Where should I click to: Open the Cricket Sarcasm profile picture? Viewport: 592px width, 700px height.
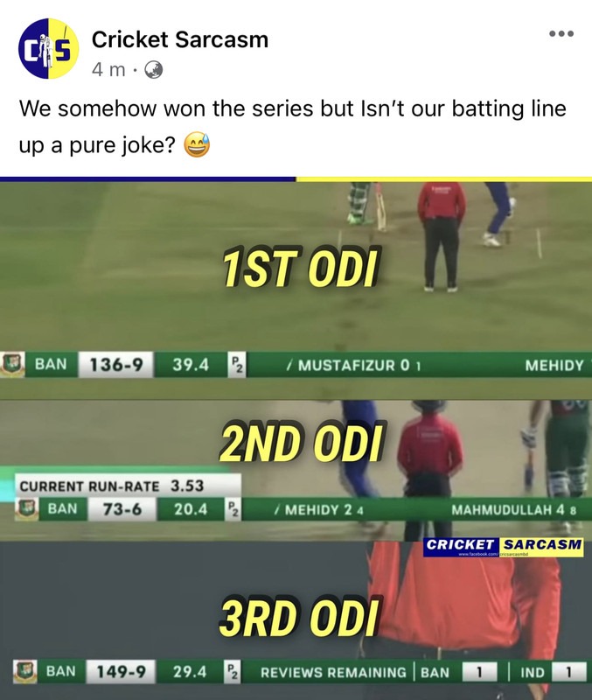click(x=48, y=48)
